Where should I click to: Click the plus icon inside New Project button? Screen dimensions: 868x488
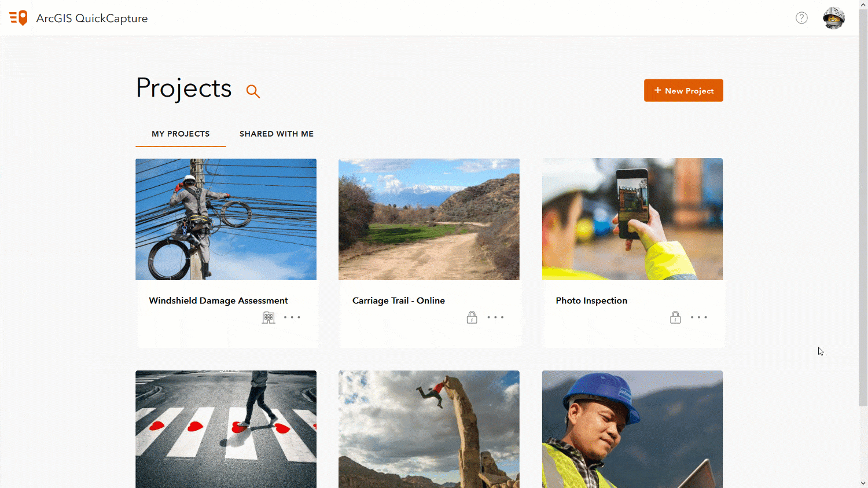tap(657, 90)
